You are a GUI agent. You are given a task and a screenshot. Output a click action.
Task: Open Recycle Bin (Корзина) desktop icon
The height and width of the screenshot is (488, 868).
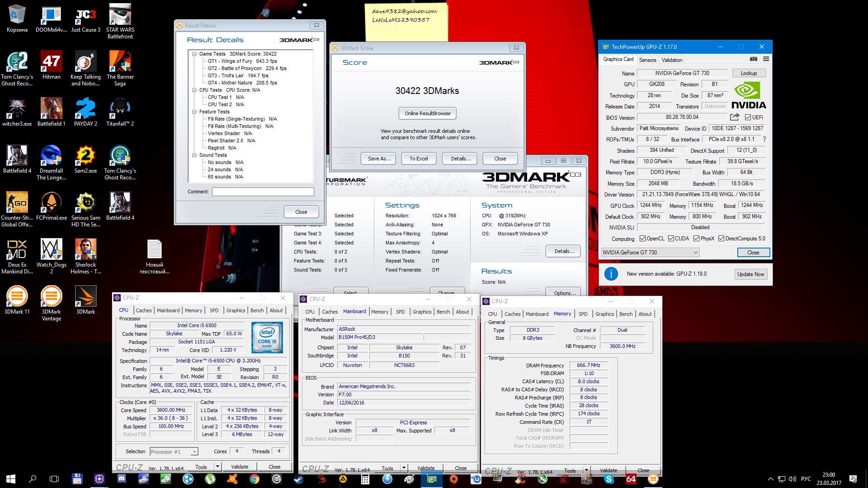click(17, 19)
